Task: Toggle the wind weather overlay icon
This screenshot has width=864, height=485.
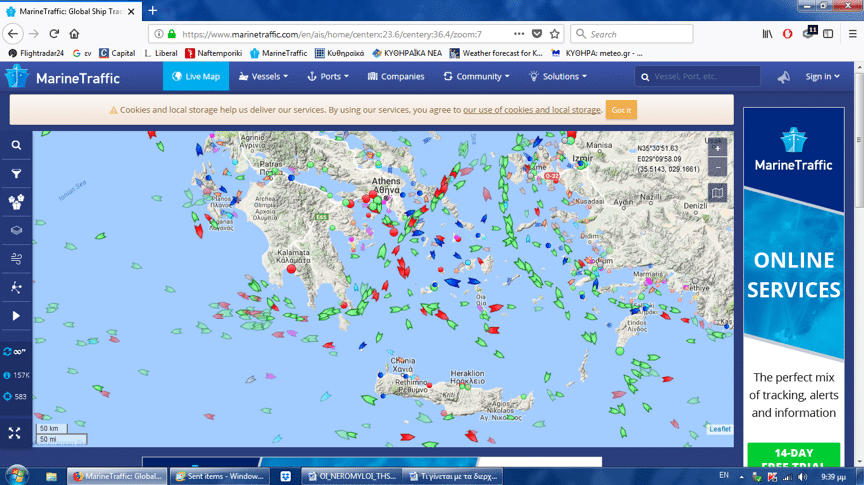Action: tap(16, 259)
